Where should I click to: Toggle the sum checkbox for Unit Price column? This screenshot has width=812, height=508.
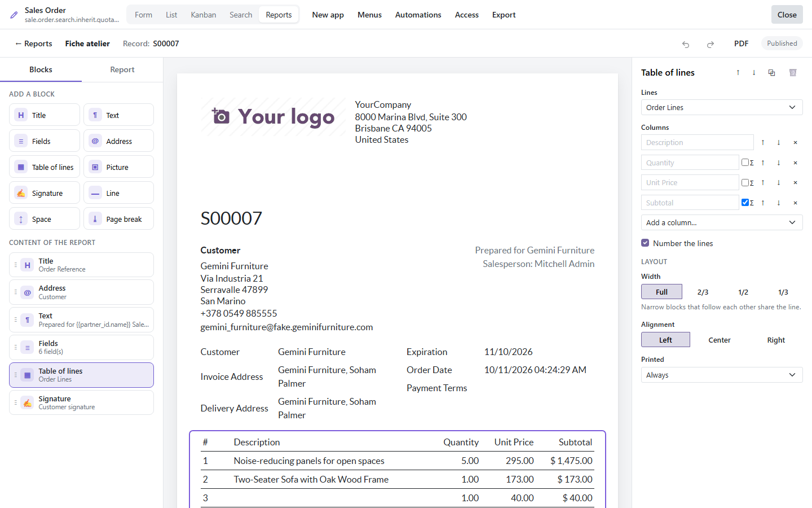(745, 182)
